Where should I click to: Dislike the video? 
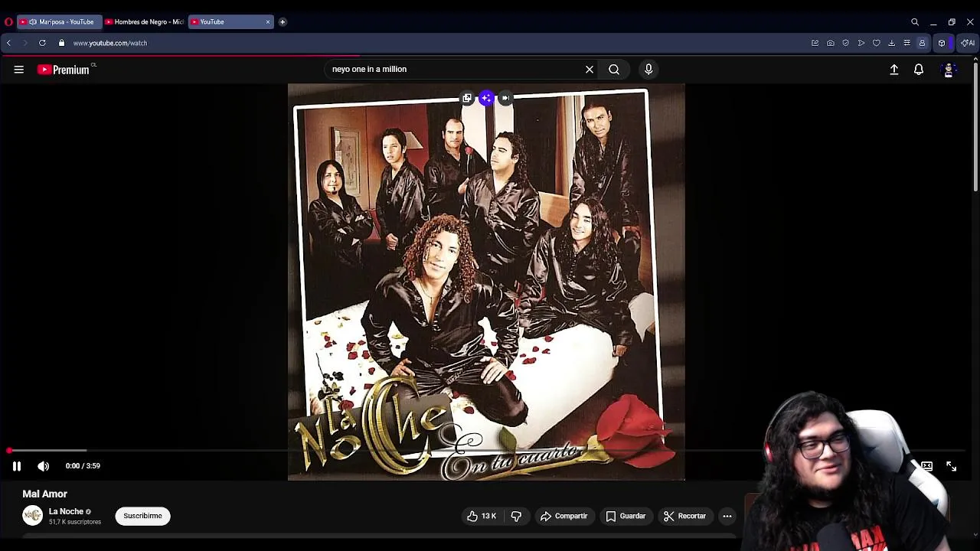(x=516, y=517)
